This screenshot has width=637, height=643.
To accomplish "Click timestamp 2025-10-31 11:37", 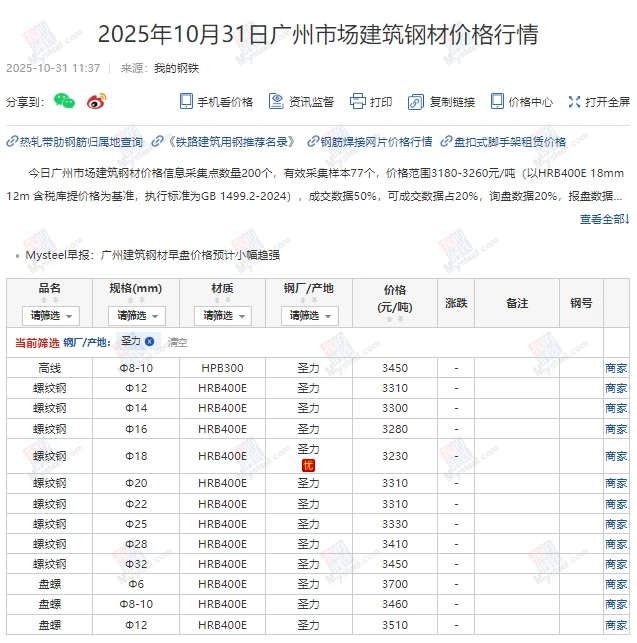I will pyautogui.click(x=53, y=68).
